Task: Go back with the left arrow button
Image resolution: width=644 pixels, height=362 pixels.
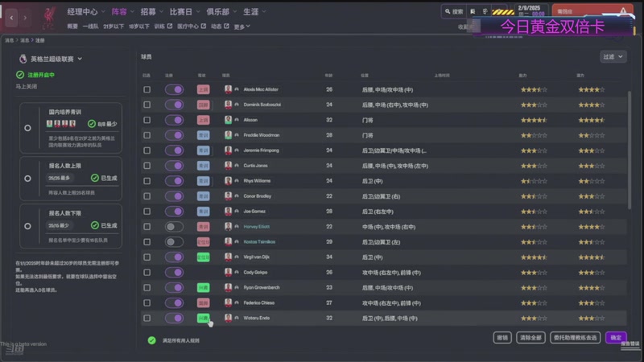Action: point(11,18)
